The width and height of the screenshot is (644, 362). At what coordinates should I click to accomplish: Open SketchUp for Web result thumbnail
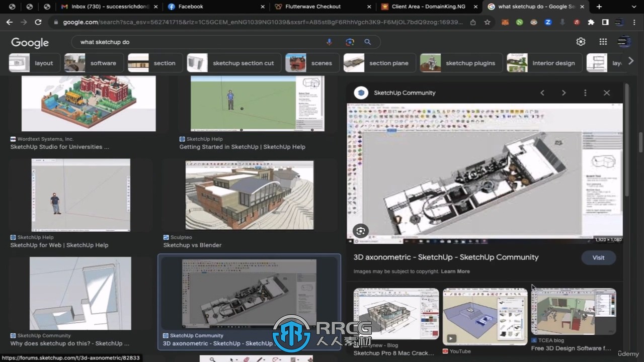tap(80, 195)
